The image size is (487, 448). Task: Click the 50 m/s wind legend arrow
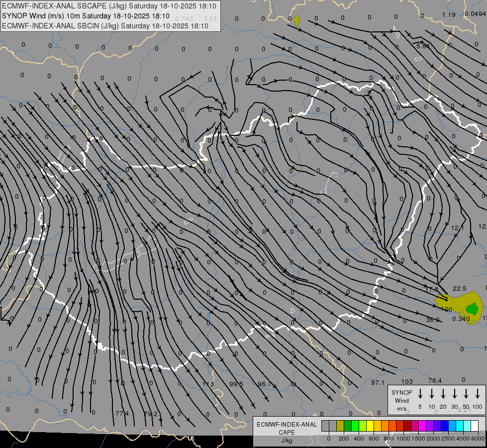[x=466, y=394]
